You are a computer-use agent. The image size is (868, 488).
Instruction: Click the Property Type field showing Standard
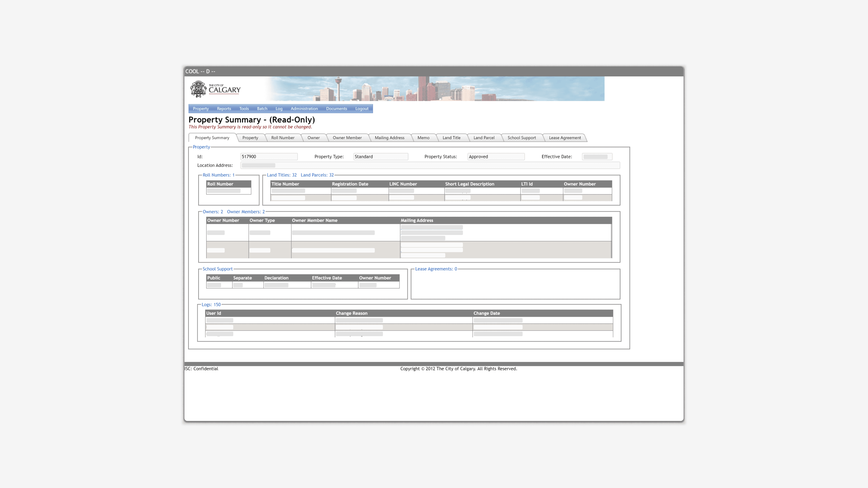point(380,157)
